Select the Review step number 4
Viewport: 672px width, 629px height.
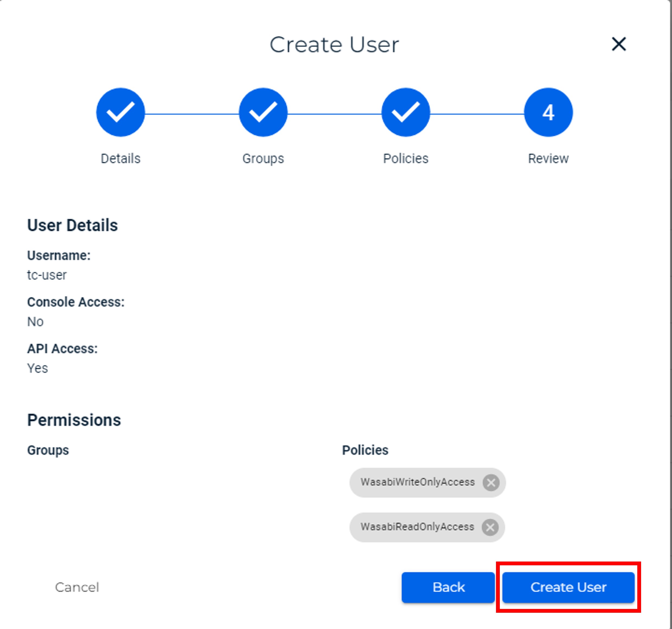tap(548, 112)
